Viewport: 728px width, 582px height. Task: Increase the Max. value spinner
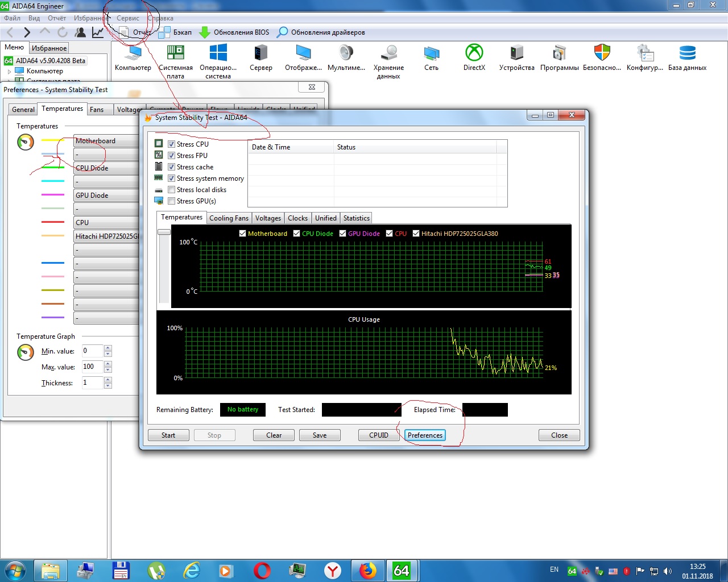[x=108, y=364]
